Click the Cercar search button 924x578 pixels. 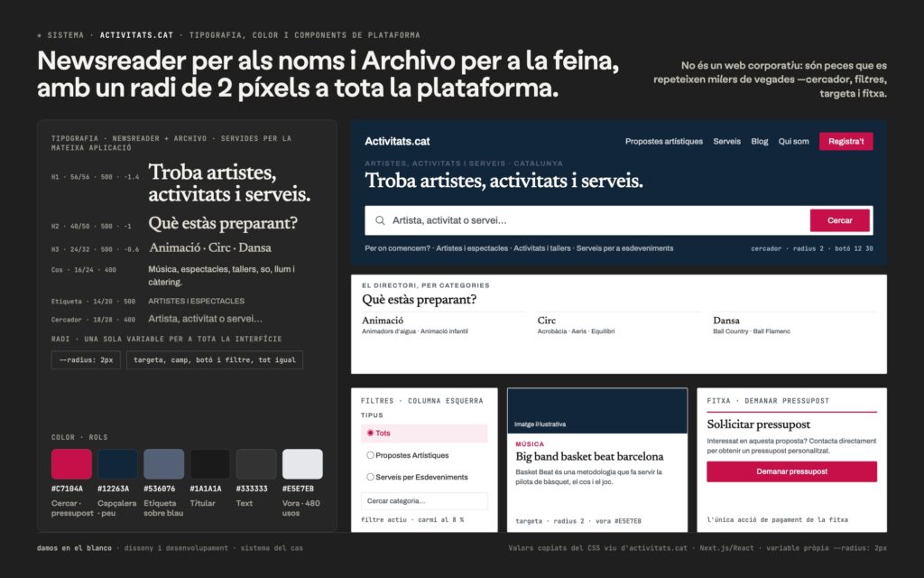[840, 220]
